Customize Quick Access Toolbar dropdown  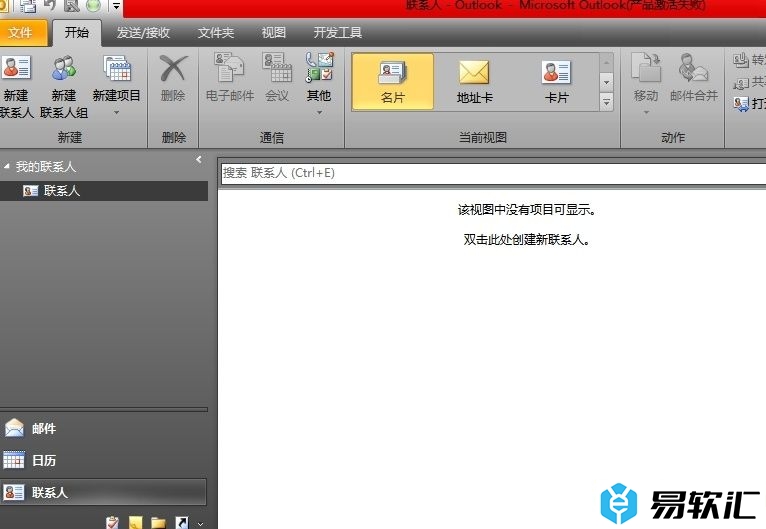coord(116,6)
